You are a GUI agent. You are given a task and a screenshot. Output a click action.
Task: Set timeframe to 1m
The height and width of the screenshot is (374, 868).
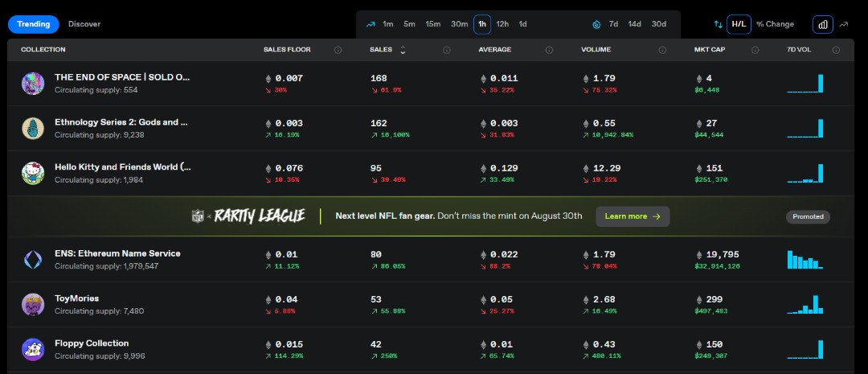click(x=388, y=24)
